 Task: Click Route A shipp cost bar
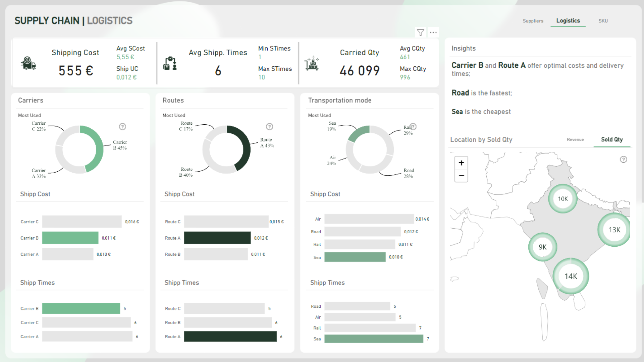(x=217, y=238)
